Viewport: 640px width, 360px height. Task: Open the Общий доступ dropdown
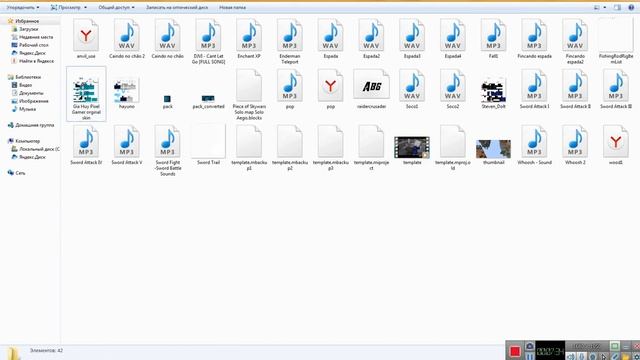click(x=116, y=7)
